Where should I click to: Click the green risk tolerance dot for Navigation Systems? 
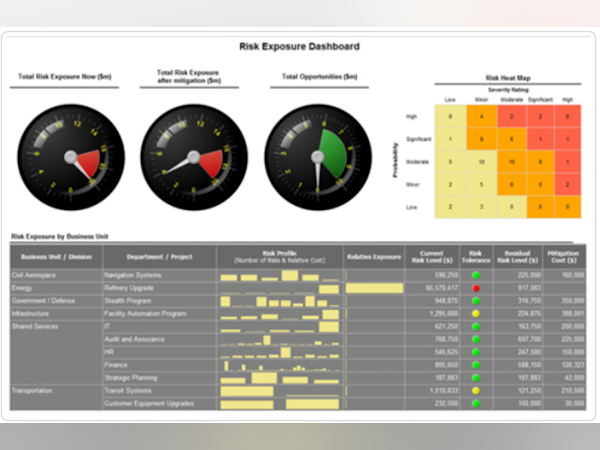(476, 275)
